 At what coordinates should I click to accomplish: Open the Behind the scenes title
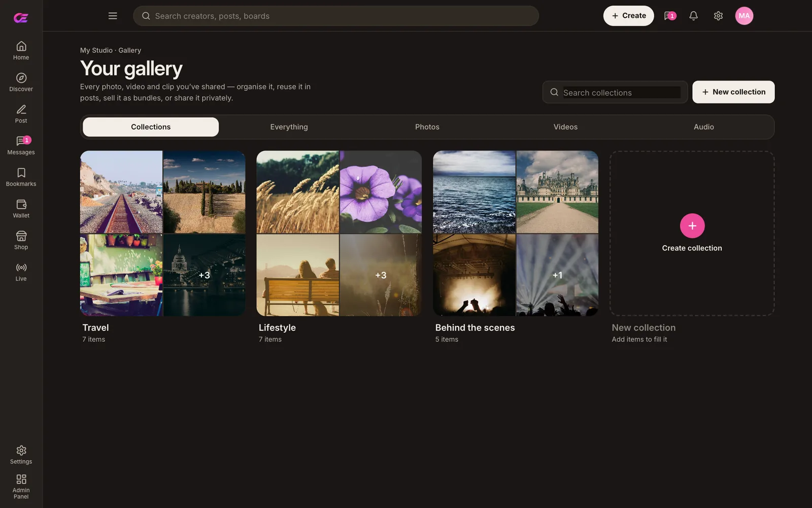(475, 328)
